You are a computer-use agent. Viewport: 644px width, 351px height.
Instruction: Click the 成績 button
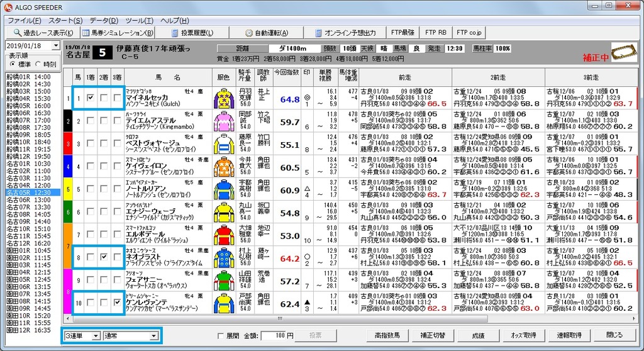(478, 335)
